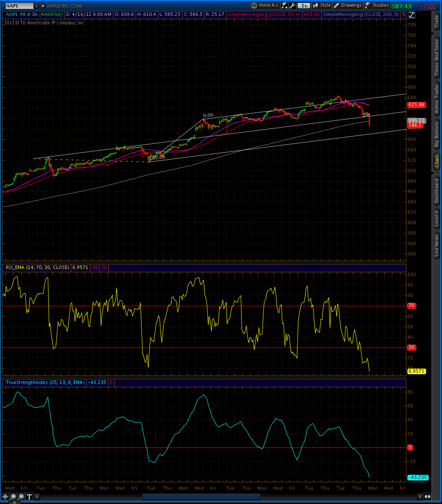Open the Times And Sales tab
This screenshot has width=442, height=504.
(x=437, y=57)
